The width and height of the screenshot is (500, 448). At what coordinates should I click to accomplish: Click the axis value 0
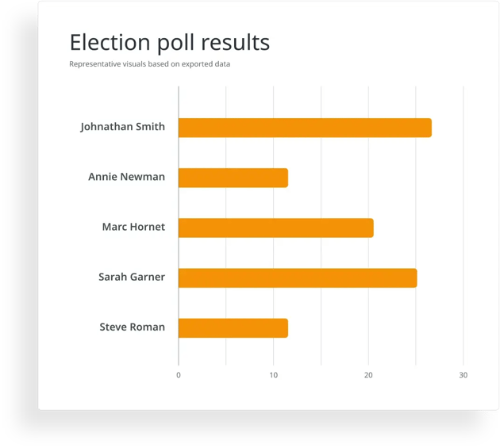tap(179, 375)
